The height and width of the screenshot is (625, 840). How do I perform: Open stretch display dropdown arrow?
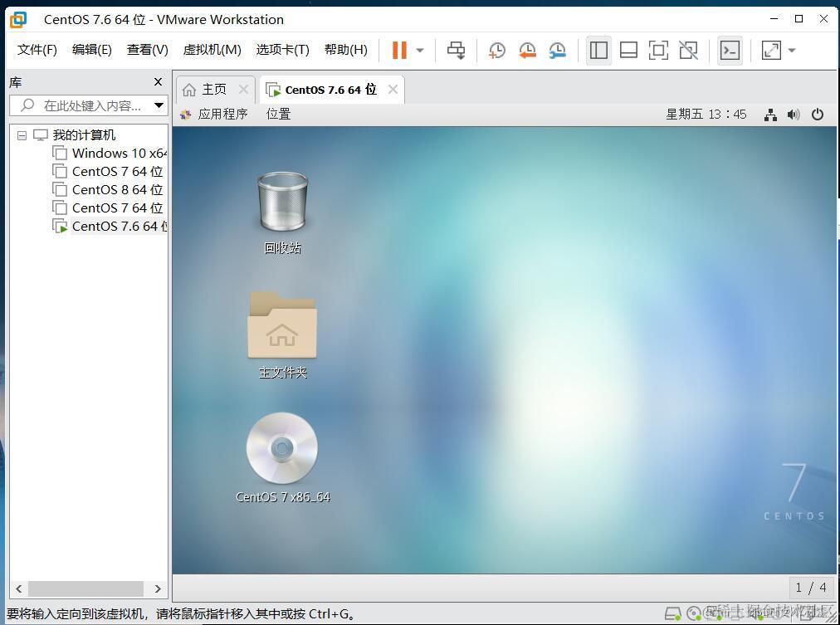[x=792, y=51]
